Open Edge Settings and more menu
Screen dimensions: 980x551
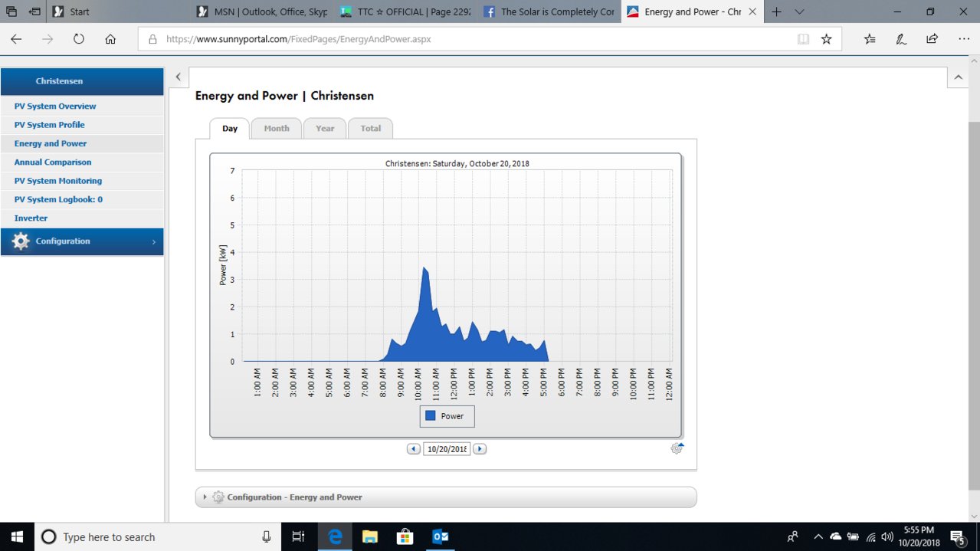tap(963, 39)
